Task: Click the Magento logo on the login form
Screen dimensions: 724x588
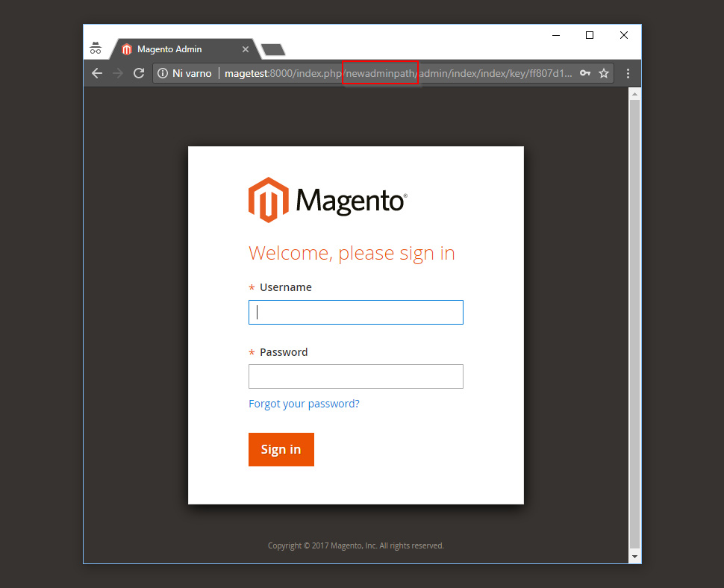Action: [x=327, y=199]
